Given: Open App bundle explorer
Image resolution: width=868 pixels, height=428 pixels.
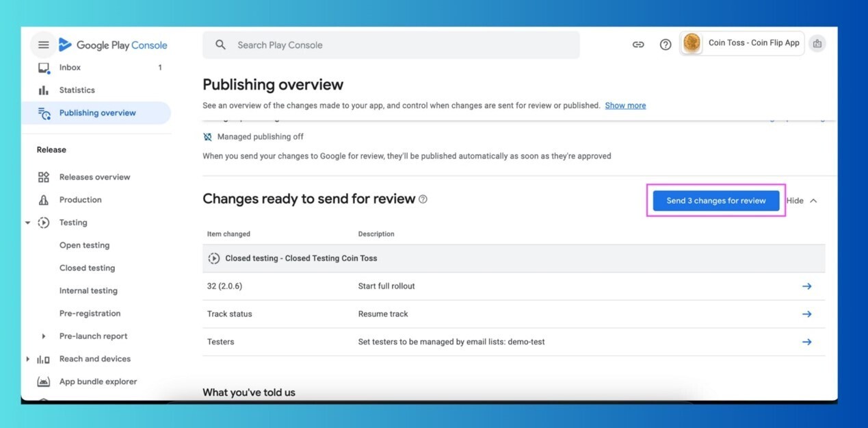Looking at the screenshot, I should [x=98, y=381].
